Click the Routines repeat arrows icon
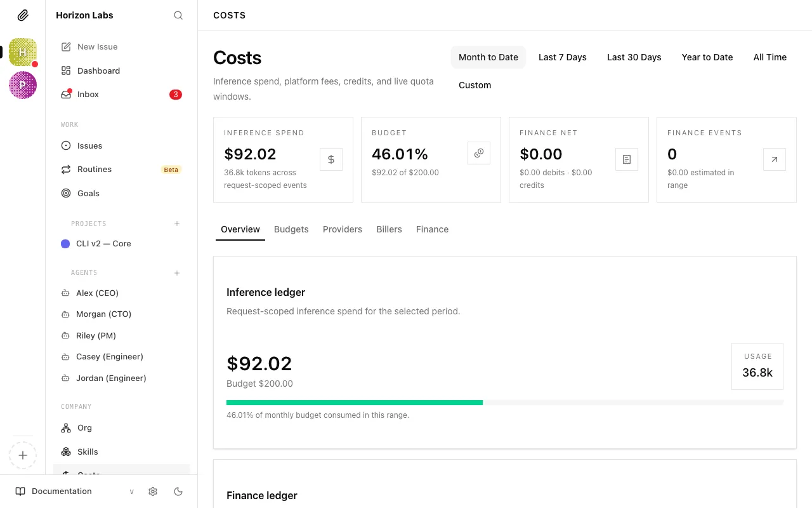 66,170
